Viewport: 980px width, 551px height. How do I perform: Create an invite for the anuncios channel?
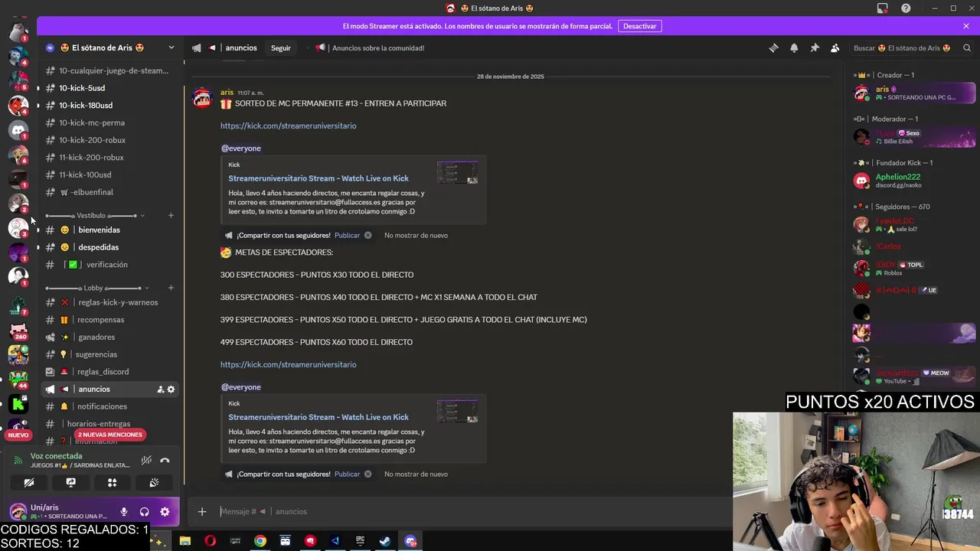(x=160, y=390)
